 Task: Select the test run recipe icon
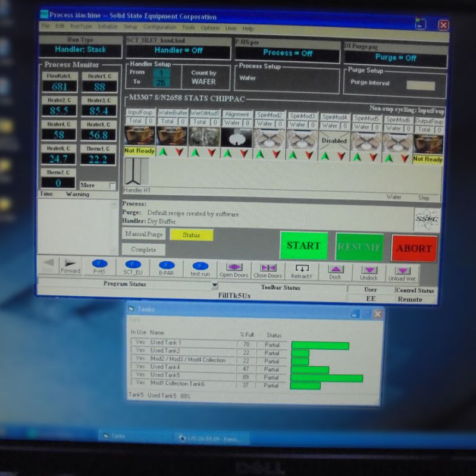[x=201, y=266]
